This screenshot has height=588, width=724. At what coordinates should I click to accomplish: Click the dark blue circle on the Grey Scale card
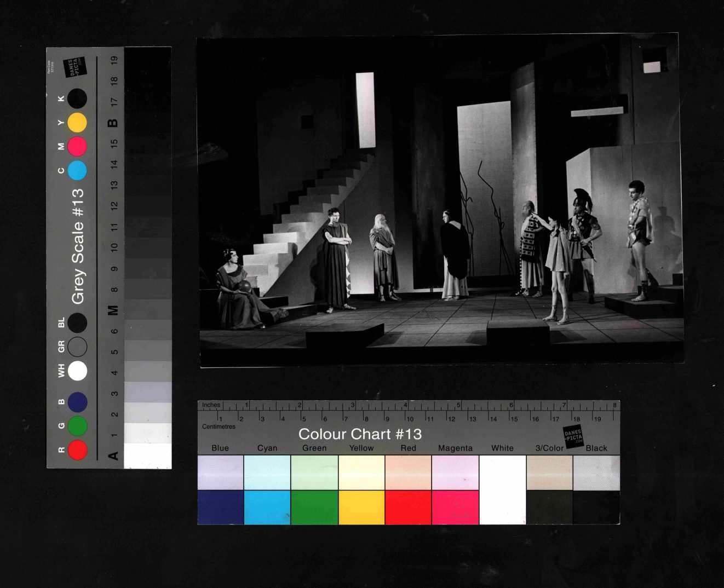[78, 402]
